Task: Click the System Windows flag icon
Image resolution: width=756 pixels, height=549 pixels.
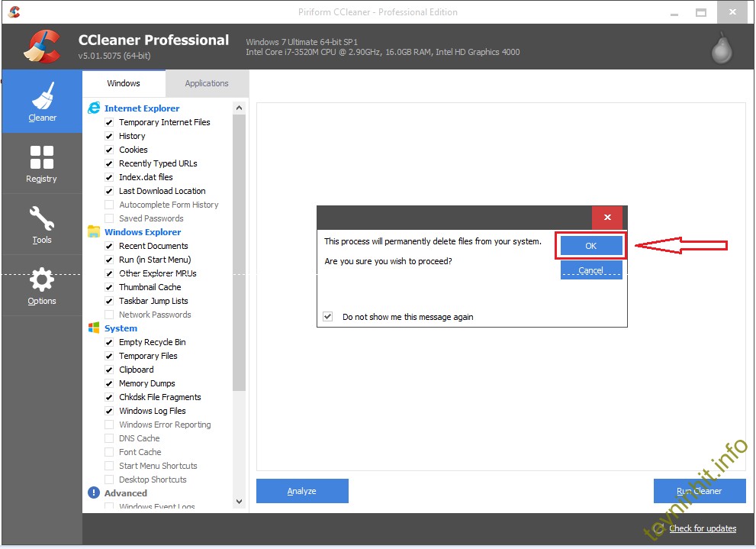Action: point(94,328)
